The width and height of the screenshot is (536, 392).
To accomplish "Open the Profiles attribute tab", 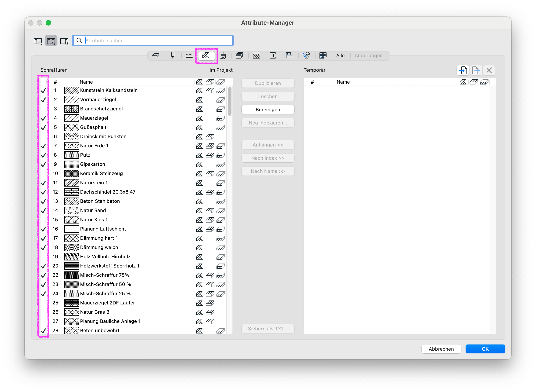I will point(273,55).
